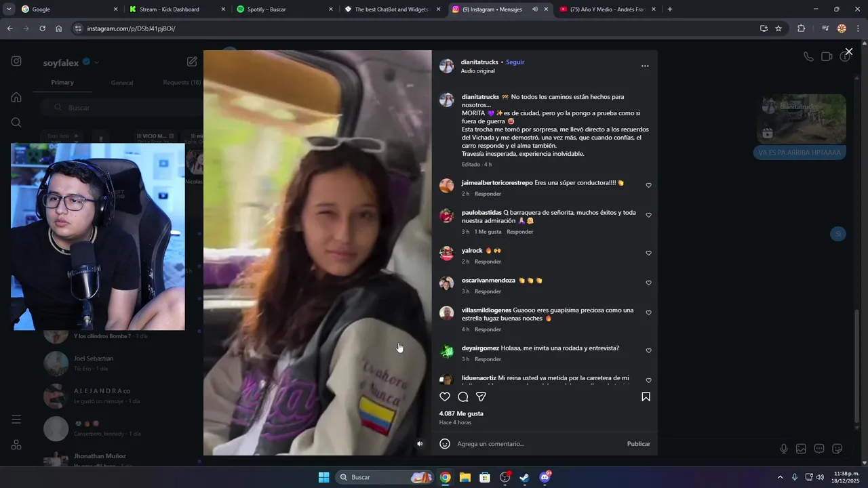Close the post overlay with the X
This screenshot has width=868, height=488.
tap(848, 52)
